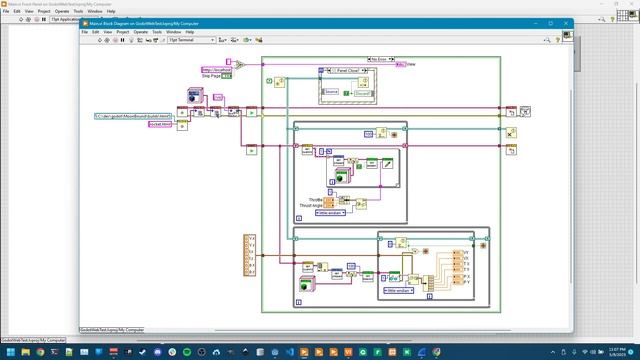Click the Step Out debugging icon

click(x=163, y=40)
